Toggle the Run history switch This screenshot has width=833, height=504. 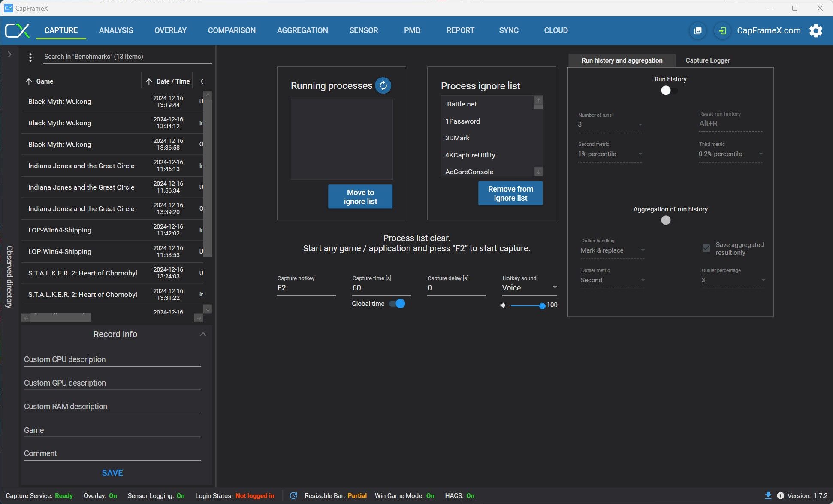coord(669,91)
